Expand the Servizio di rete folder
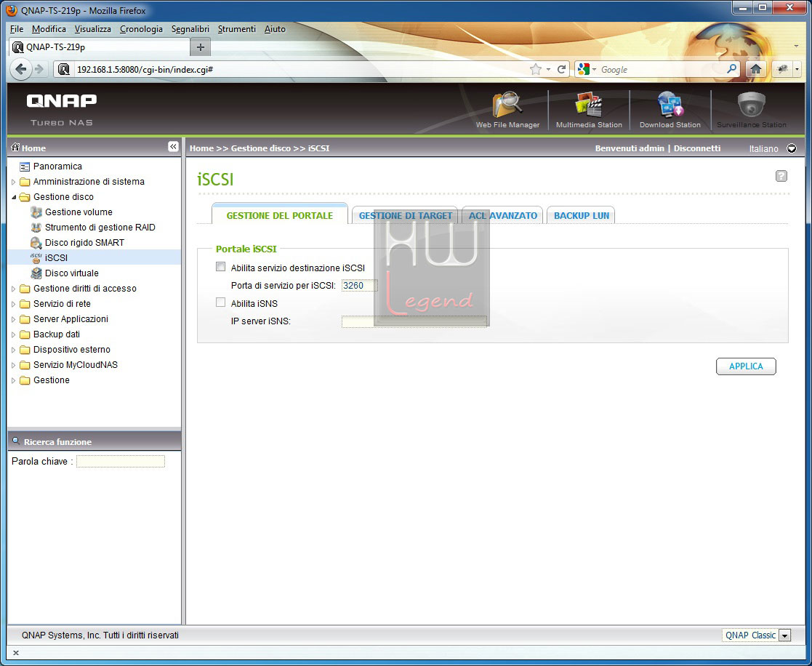Screen dimensions: 812x666 (14, 304)
